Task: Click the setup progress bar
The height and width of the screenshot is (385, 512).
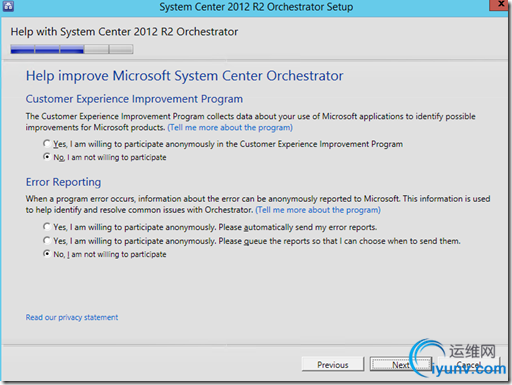Action: pyautogui.click(x=72, y=49)
